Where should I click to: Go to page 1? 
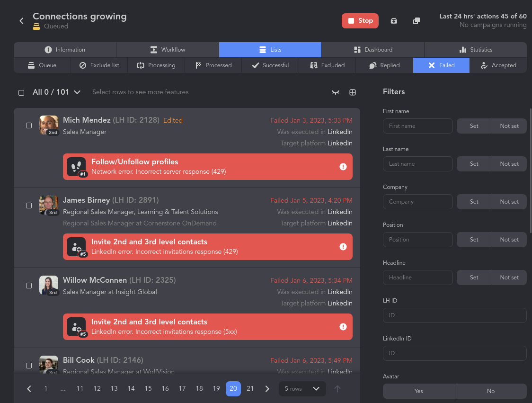coord(46,389)
